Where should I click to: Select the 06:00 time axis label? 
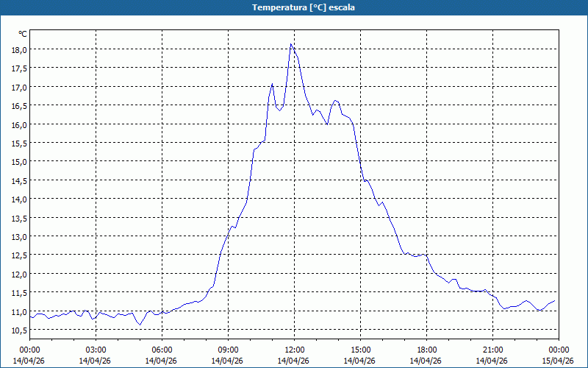click(x=162, y=350)
